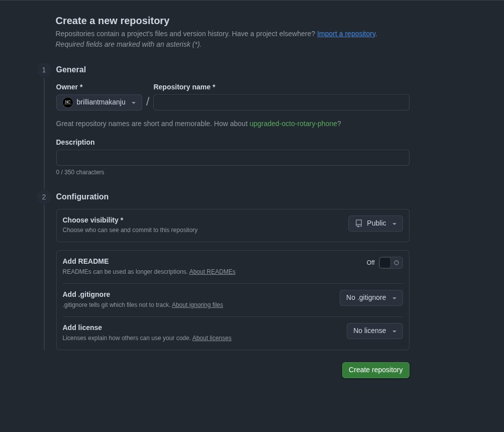Open the About READMEs link
Viewport: 504px width, 432px height.
212,272
